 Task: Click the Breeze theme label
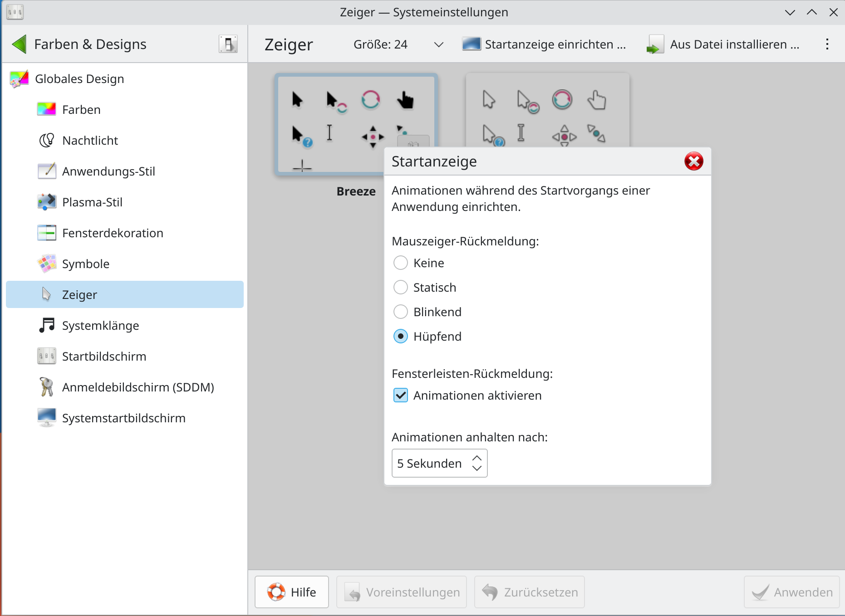click(356, 191)
